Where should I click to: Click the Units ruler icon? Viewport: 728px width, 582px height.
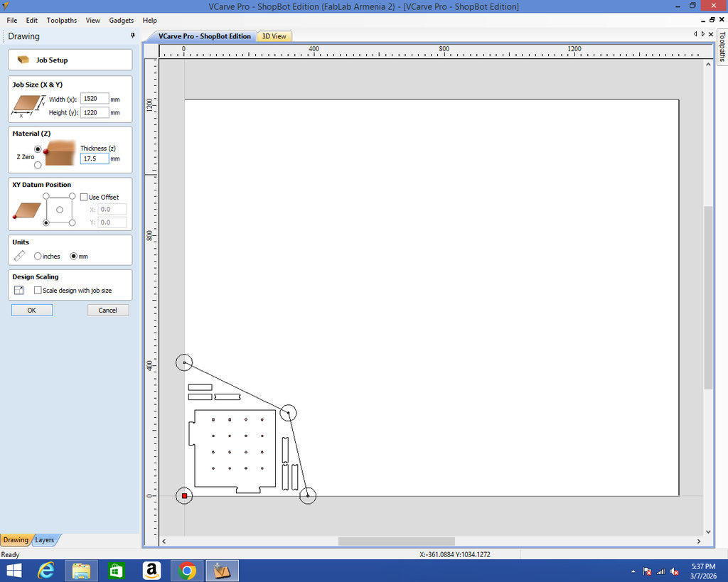[x=19, y=256]
